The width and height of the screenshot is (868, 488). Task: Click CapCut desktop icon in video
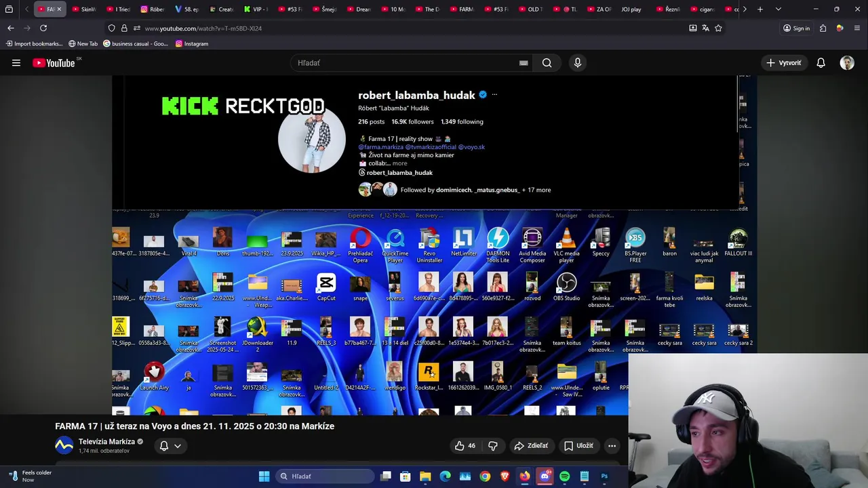pyautogui.click(x=326, y=287)
